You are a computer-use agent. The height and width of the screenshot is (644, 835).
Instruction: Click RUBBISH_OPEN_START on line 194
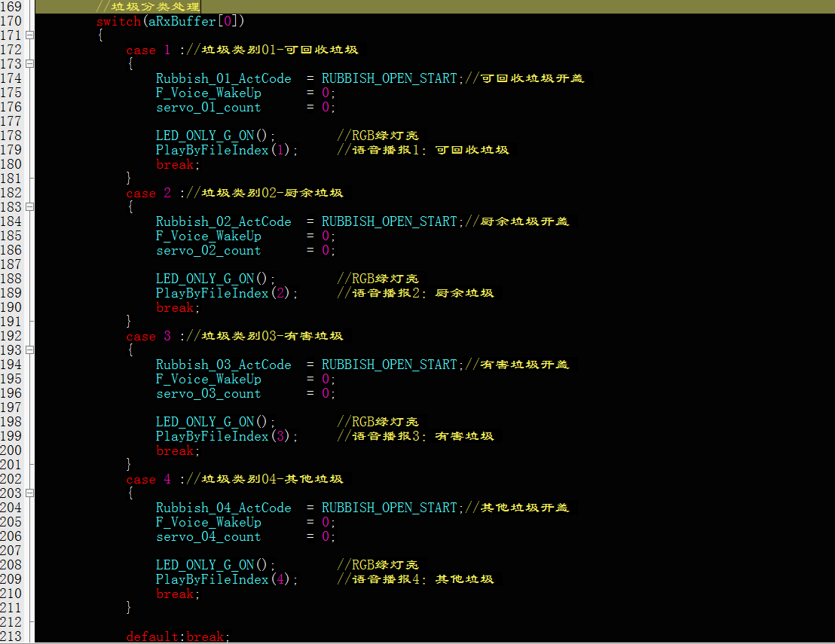tap(390, 365)
